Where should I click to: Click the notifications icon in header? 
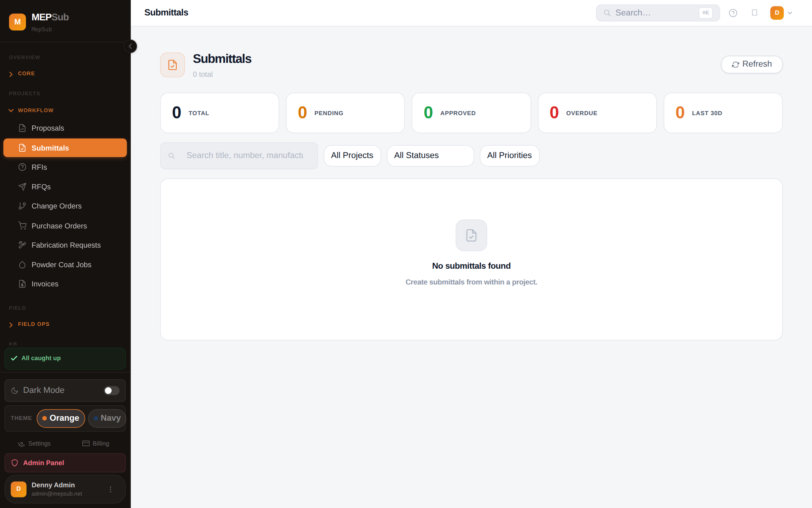[x=754, y=13]
